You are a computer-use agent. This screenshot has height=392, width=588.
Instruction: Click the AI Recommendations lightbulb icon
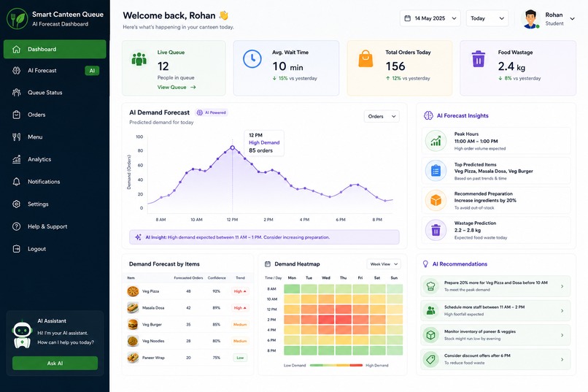pyautogui.click(x=425, y=264)
